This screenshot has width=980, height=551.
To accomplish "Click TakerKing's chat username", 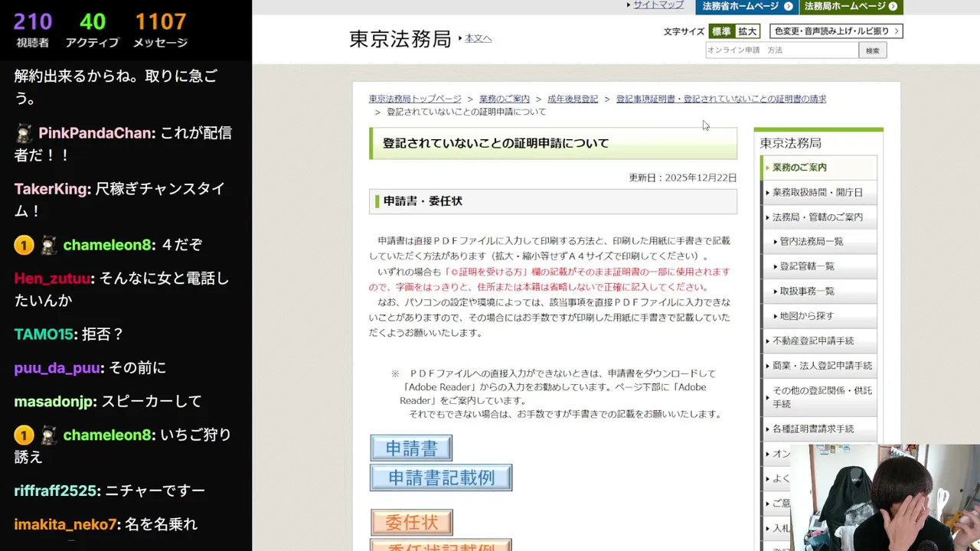I will (51, 189).
